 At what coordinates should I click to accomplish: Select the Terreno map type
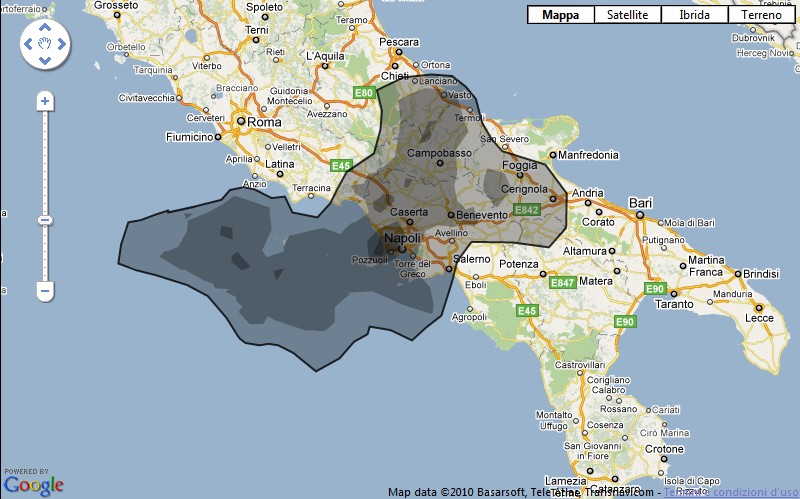[761, 15]
